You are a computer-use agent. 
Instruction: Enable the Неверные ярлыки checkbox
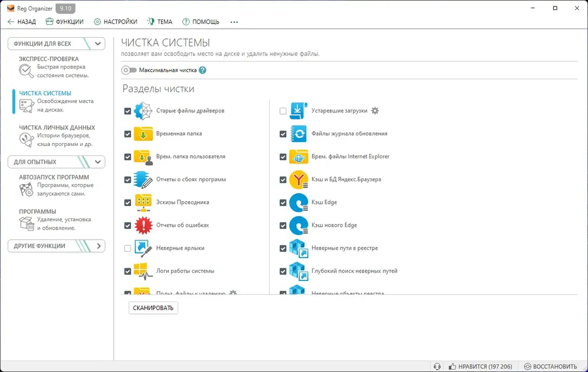click(x=128, y=248)
